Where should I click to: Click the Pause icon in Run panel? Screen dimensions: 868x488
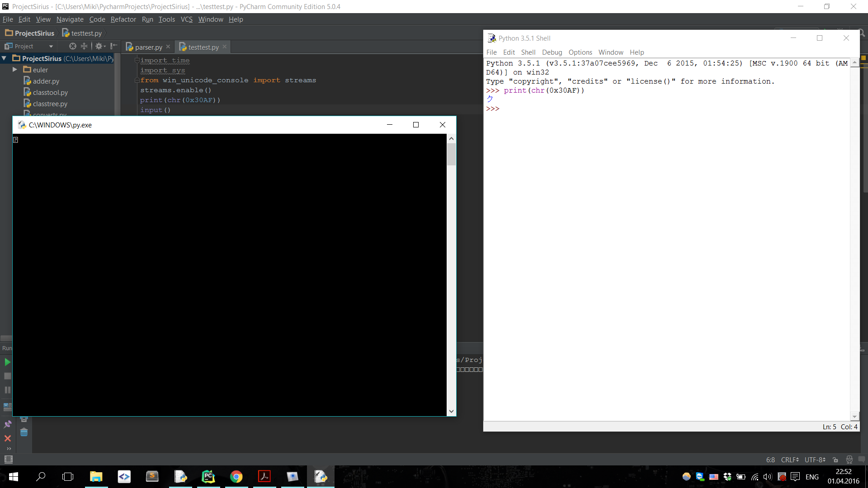click(x=7, y=390)
